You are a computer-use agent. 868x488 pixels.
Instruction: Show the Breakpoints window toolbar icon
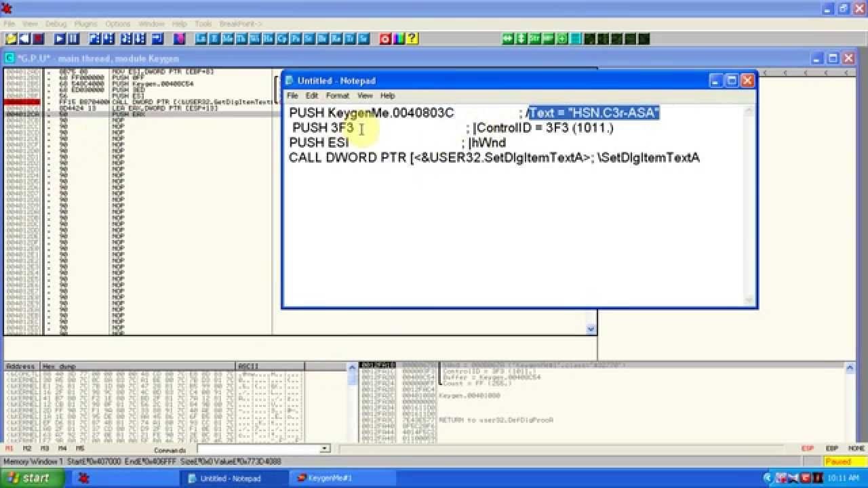323,39
